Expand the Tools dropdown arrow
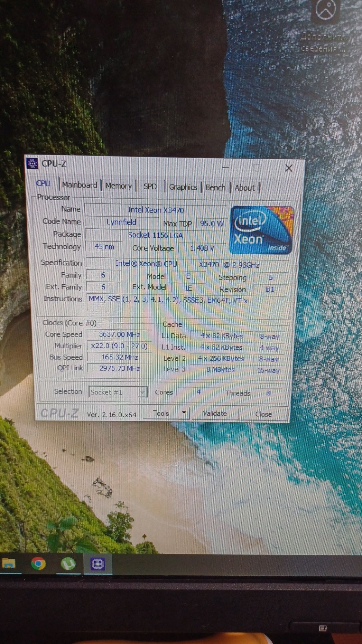The width and height of the screenshot is (362, 644). click(184, 412)
